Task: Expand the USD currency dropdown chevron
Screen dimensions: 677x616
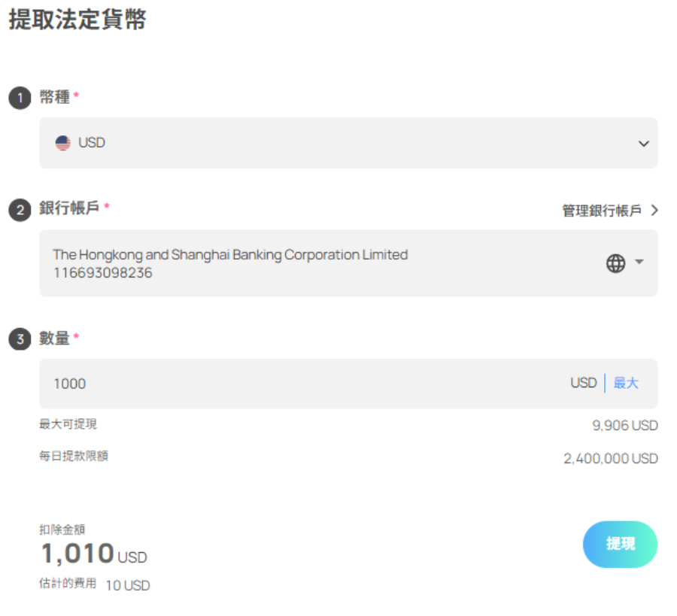Action: click(x=643, y=144)
